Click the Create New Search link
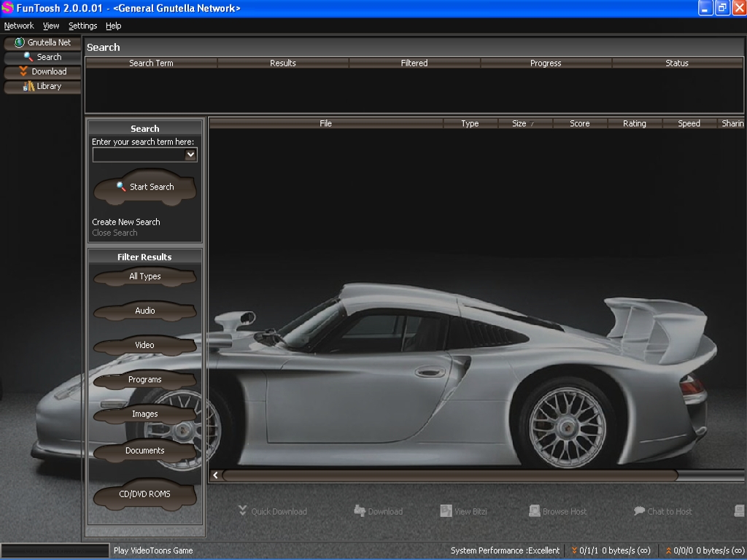The width and height of the screenshot is (747, 560). point(125,222)
